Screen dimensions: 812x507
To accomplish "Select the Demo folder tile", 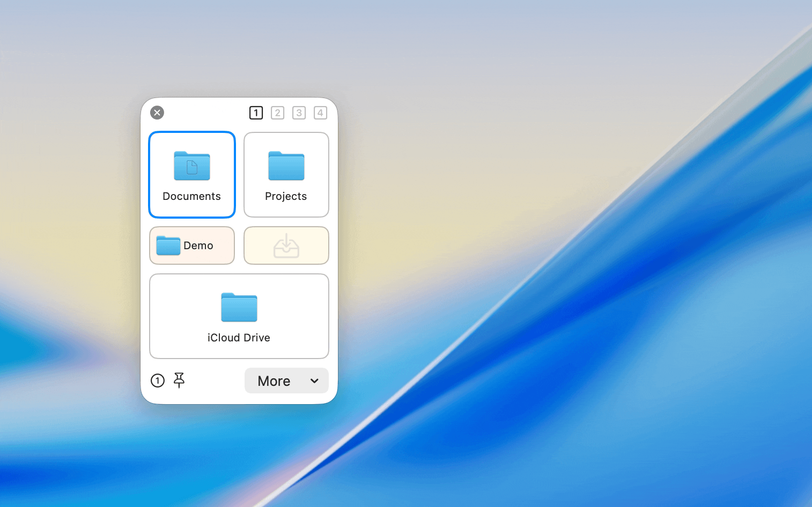I will [192, 245].
